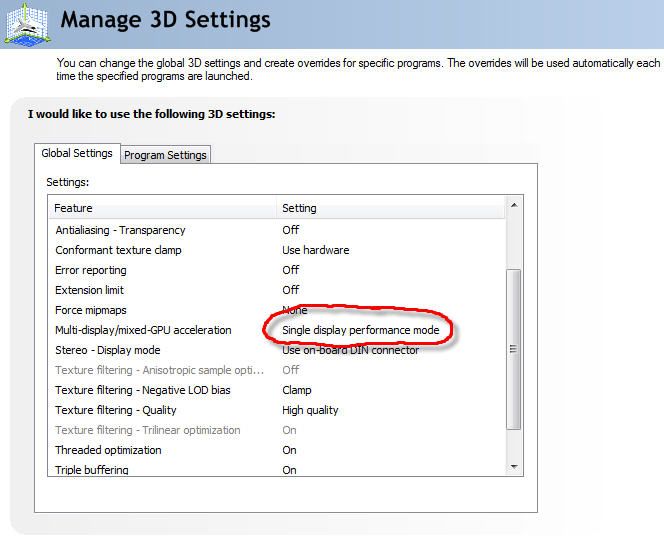Screen dimensions: 664x537
Task: Open the Negative LOD bias 'Clamp' value
Action: tap(297, 390)
